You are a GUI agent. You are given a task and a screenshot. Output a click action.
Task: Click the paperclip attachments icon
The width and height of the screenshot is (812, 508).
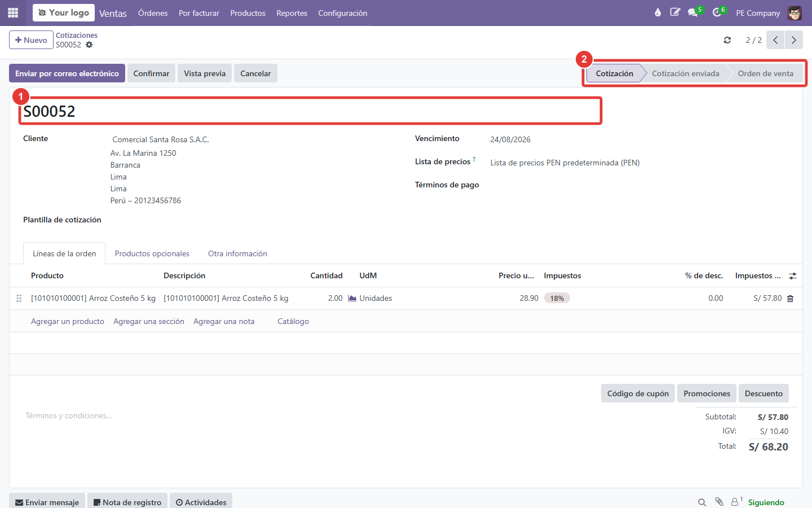[719, 502]
